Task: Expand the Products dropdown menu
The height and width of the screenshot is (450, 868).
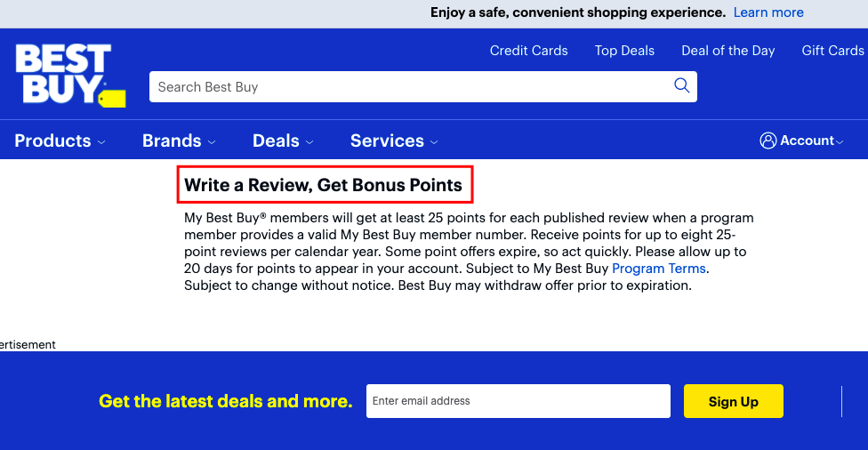Action: (60, 141)
